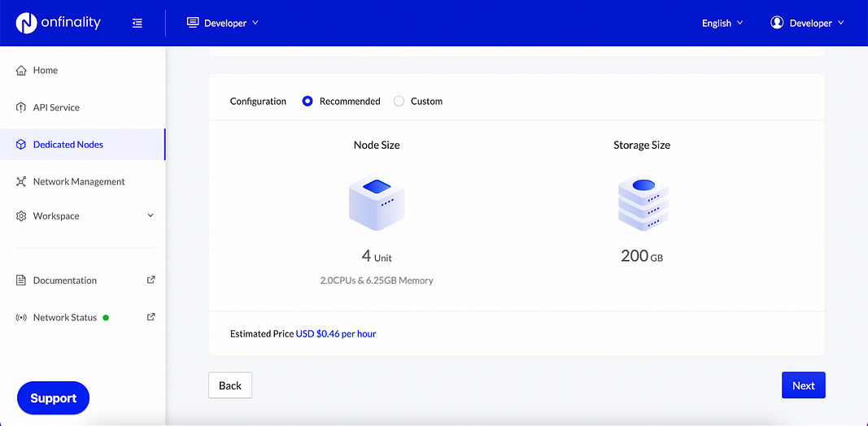The width and height of the screenshot is (868, 426).
Task: Click the OnFinality logo icon
Action: pyautogui.click(x=26, y=23)
